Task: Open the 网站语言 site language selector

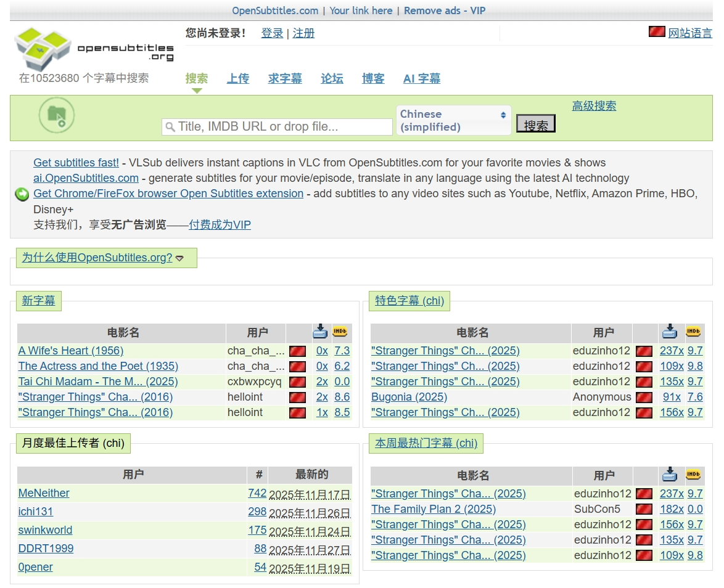Action: point(690,33)
